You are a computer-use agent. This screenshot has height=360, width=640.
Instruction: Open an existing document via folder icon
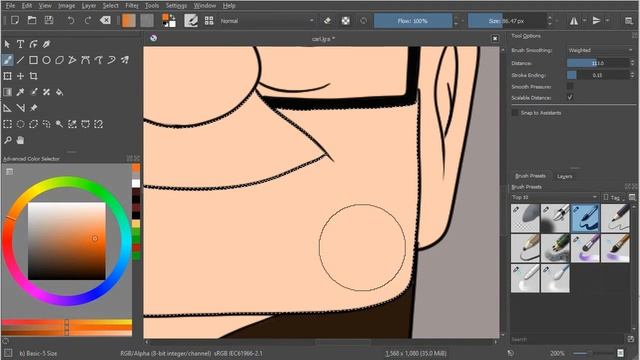coord(32,20)
